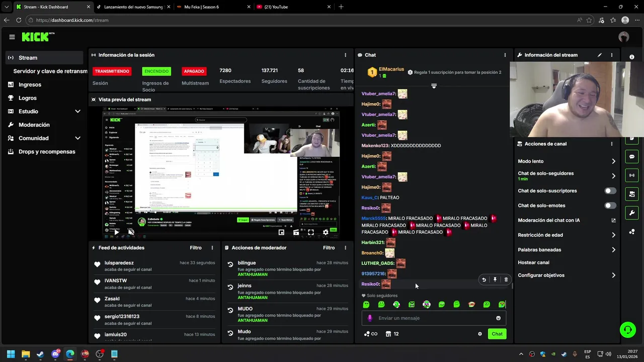Open the broadcast signal panel in the right sidebar
Screen dimensions: 644x362
[632, 175]
